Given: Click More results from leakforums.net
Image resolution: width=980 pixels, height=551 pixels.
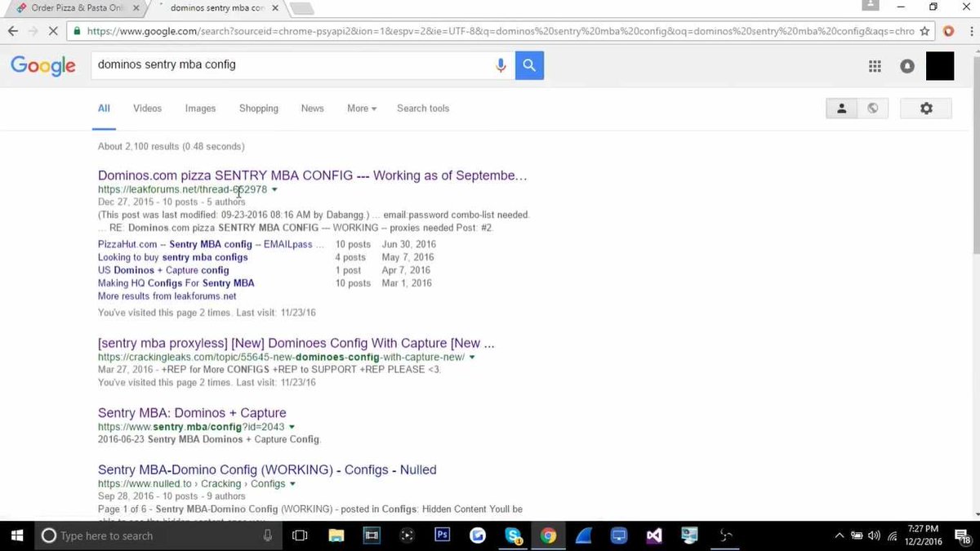Looking at the screenshot, I should [x=167, y=296].
